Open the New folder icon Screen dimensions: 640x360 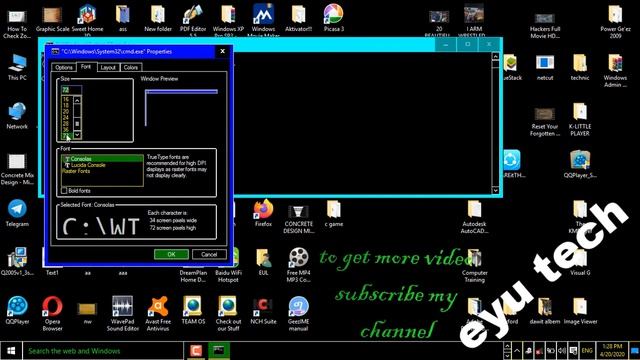coord(158,18)
